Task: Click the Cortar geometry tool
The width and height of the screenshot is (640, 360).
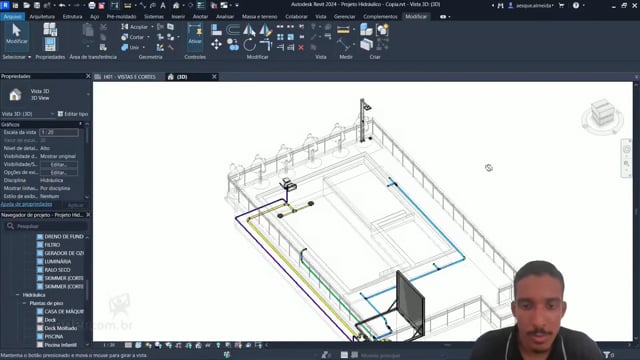Action: 133,37
